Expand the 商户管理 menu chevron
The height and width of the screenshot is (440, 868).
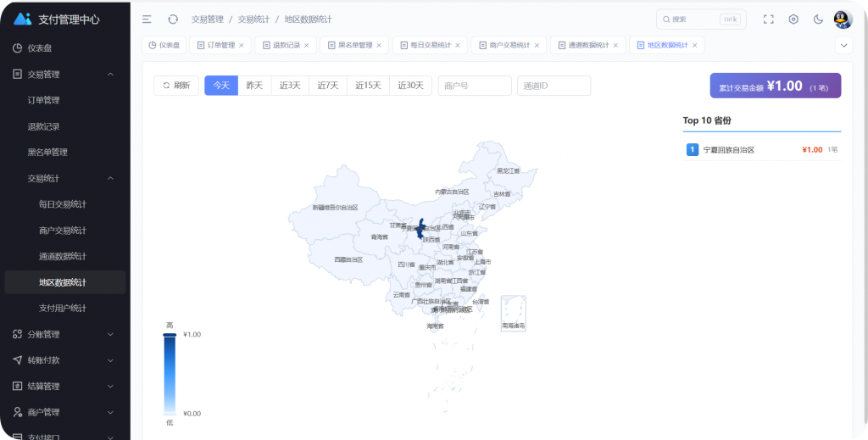click(x=110, y=412)
